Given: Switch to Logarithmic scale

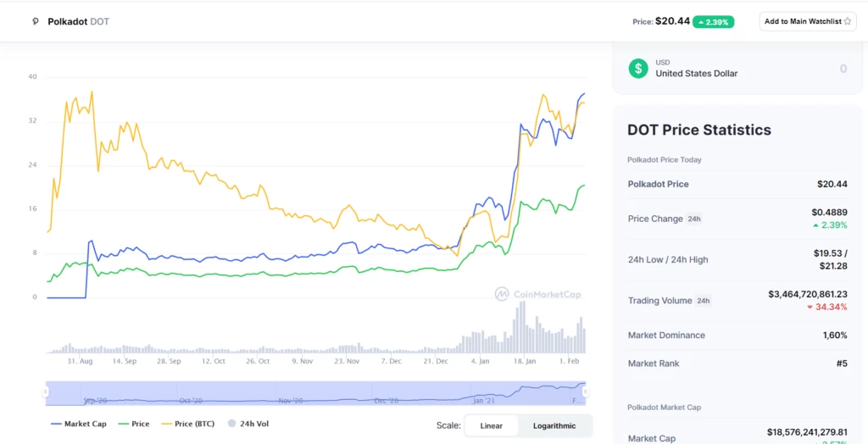Looking at the screenshot, I should point(554,425).
